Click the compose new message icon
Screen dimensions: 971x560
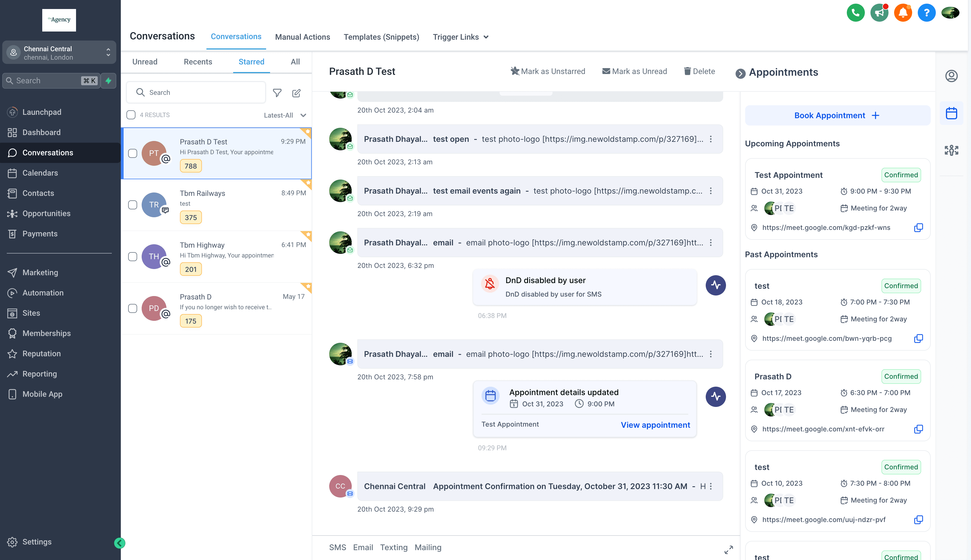click(296, 93)
